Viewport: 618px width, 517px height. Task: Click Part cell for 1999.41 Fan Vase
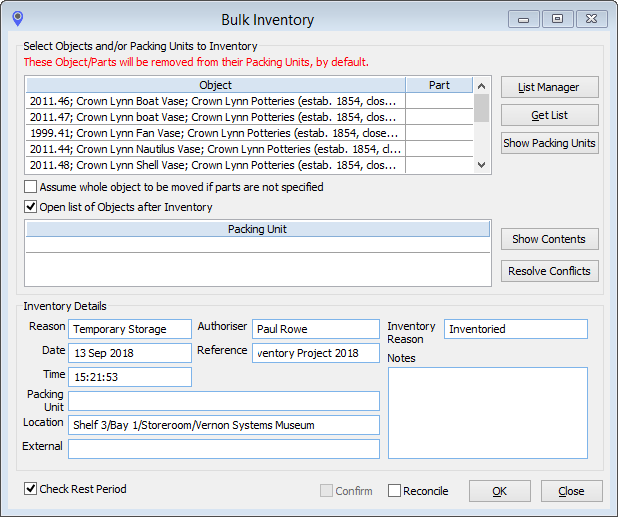click(x=439, y=133)
